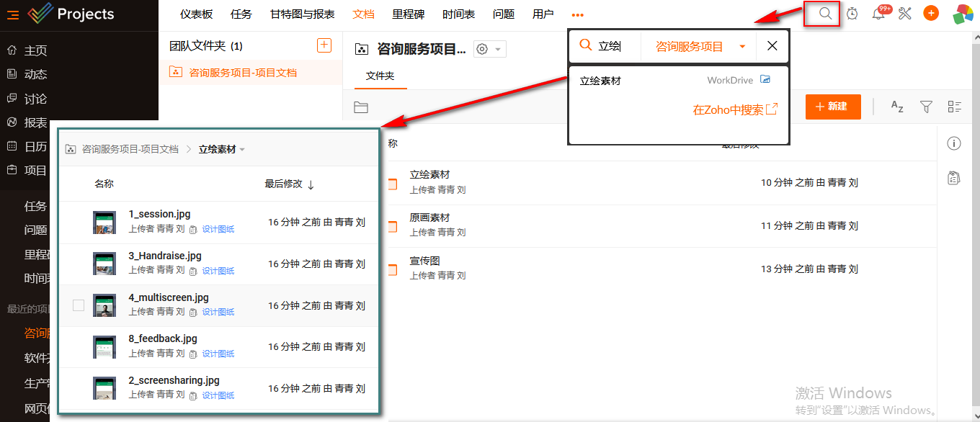
Task: Expand the 咨询服务项目 search scope dropdown
Action: click(x=742, y=47)
